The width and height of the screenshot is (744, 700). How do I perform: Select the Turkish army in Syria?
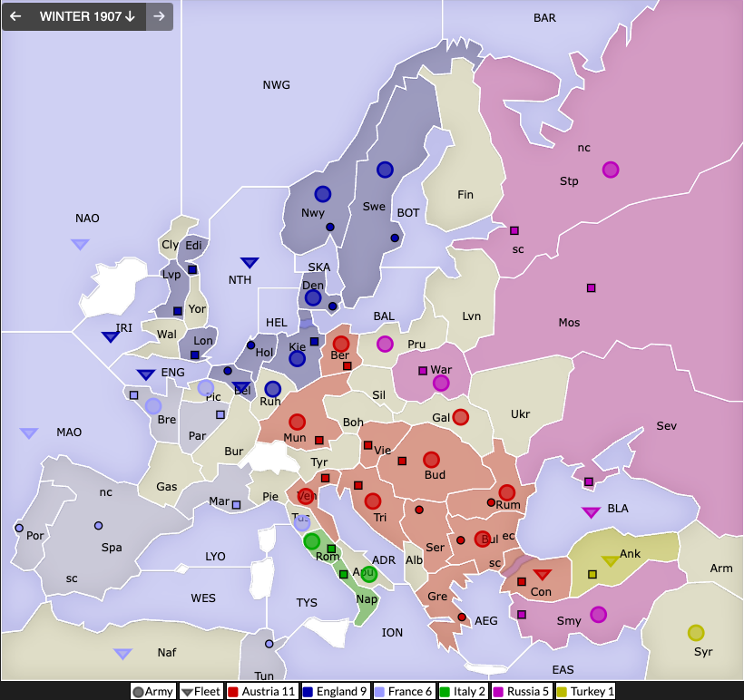point(696,633)
